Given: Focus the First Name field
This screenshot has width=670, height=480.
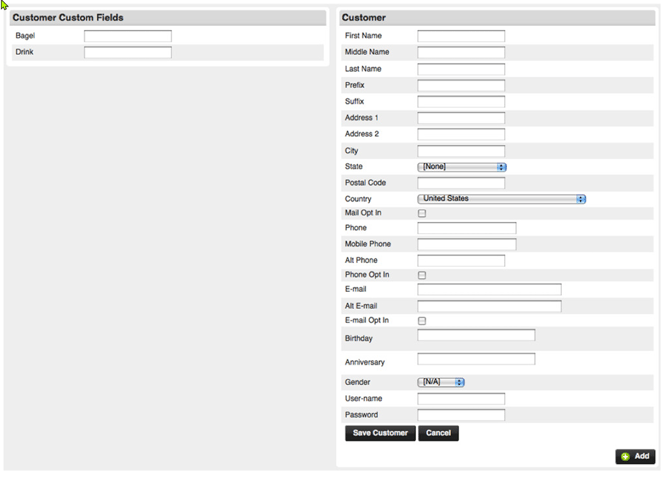Looking at the screenshot, I should pos(460,36).
